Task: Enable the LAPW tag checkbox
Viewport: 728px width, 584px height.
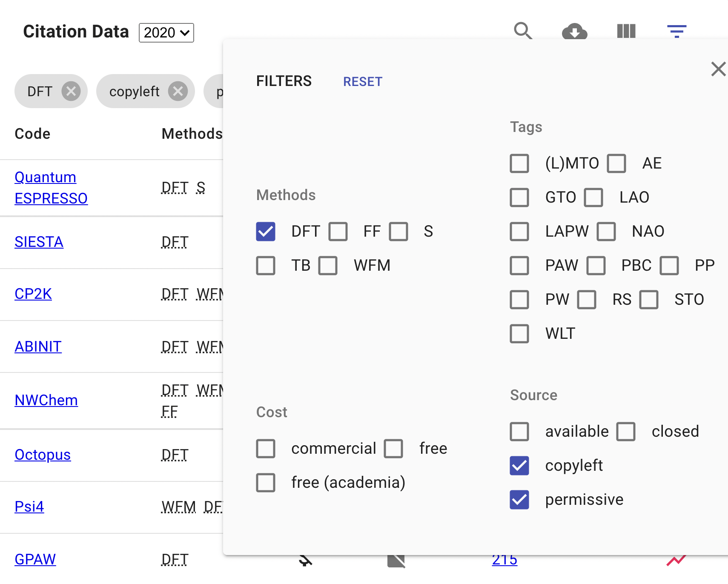Action: coord(519,232)
